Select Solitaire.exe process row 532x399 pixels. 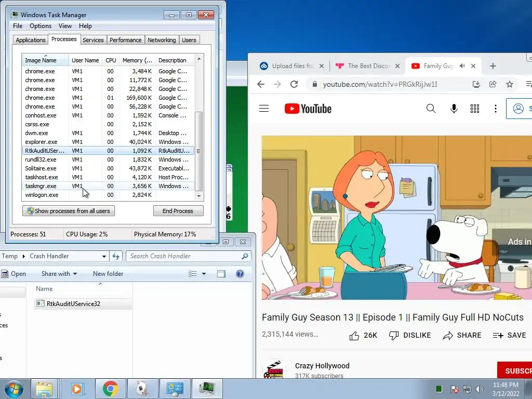point(108,168)
